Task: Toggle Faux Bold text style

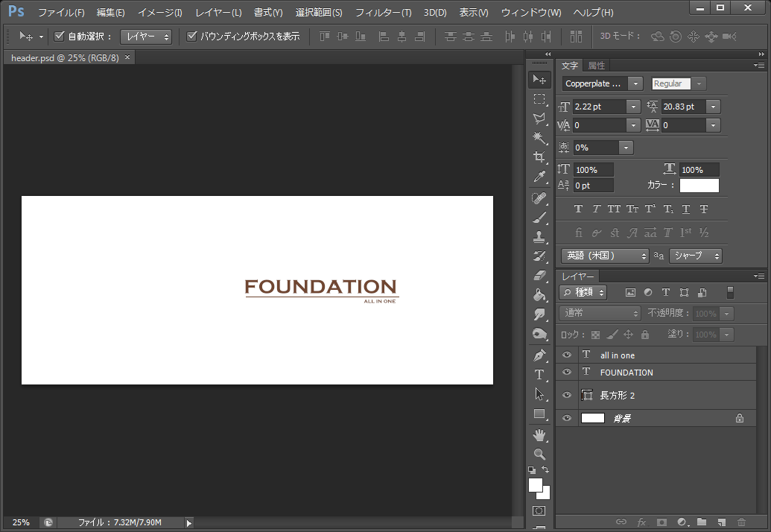Action: (x=578, y=209)
